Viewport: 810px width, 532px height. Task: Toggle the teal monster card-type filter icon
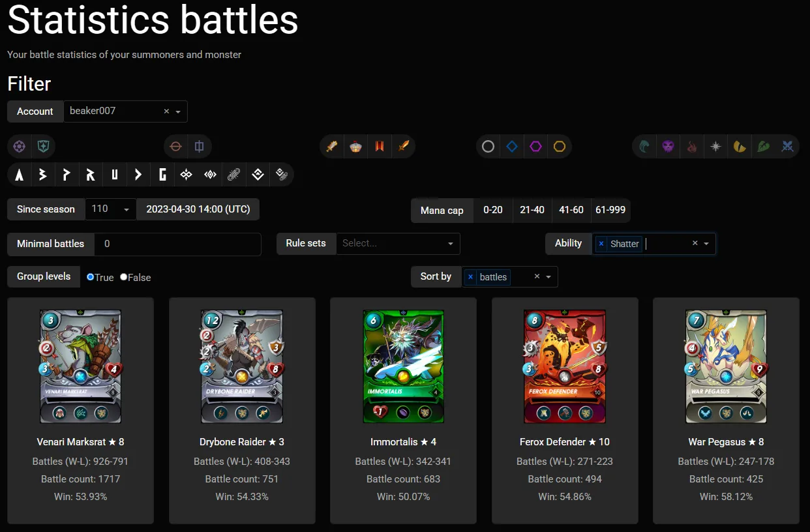[44, 147]
